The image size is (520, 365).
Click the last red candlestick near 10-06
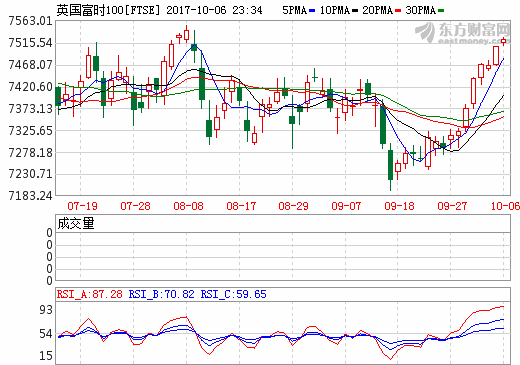click(x=503, y=41)
